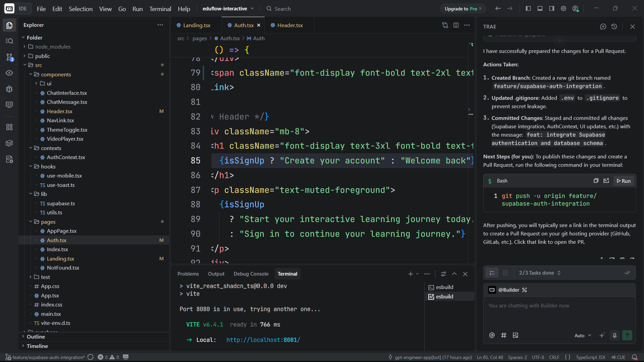The width and height of the screenshot is (644, 362).
Task: Open the File menu
Action: tap(41, 9)
